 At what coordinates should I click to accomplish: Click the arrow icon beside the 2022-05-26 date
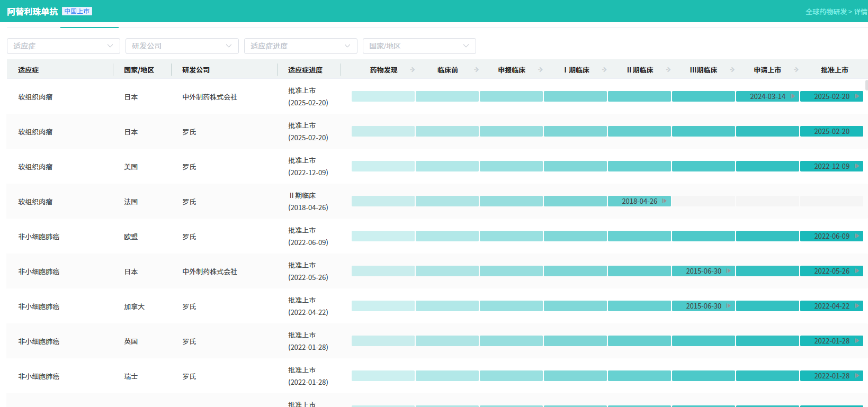856,271
